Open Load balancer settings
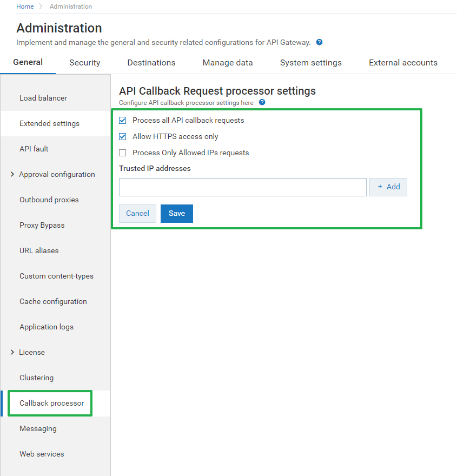Viewport: 457px width, 476px height. [x=43, y=98]
